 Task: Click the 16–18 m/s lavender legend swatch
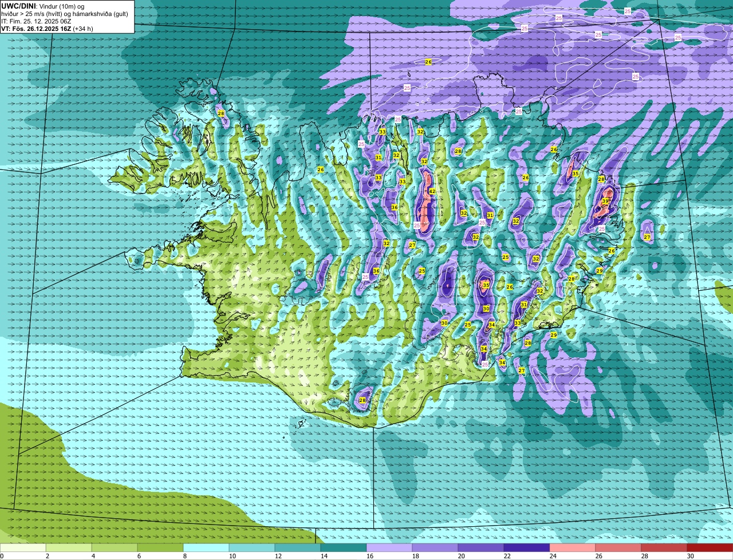point(389,547)
